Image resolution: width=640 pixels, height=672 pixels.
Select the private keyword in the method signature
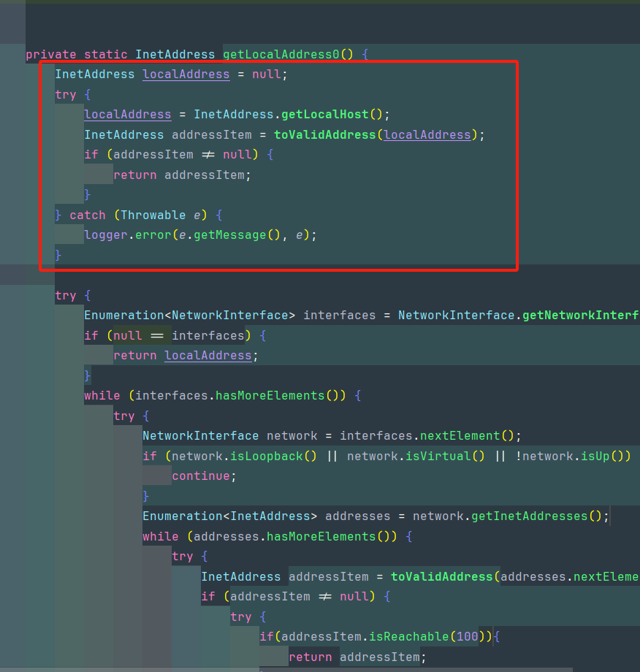click(51, 55)
